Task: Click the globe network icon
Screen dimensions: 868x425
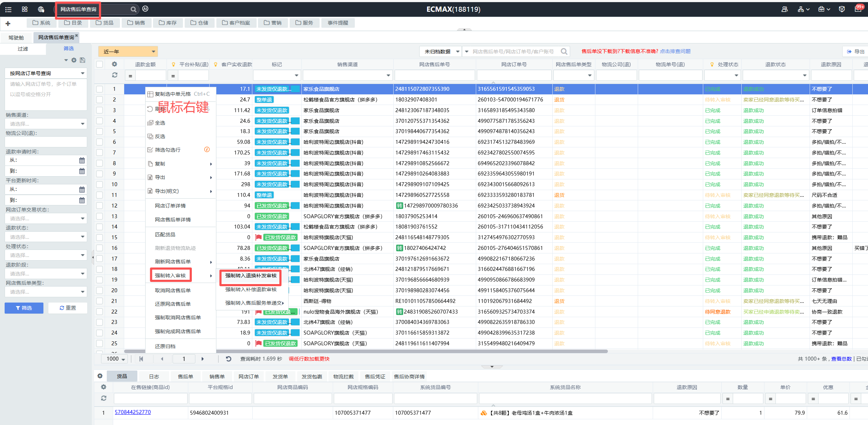Action: pyautogui.click(x=41, y=9)
